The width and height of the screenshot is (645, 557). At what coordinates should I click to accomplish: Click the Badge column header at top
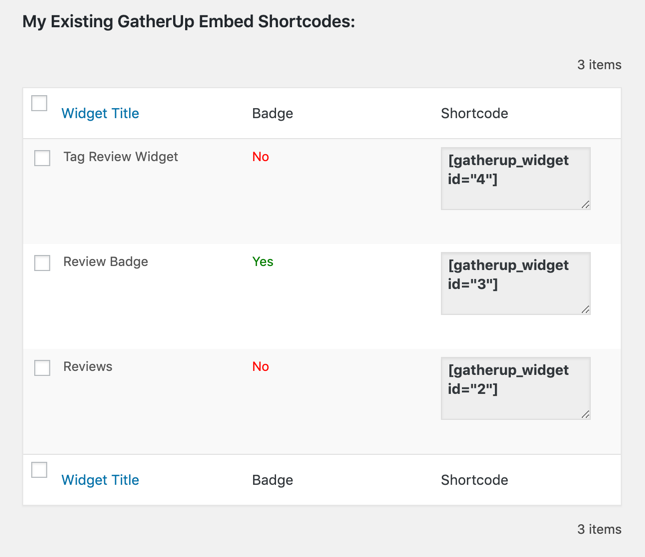point(272,113)
